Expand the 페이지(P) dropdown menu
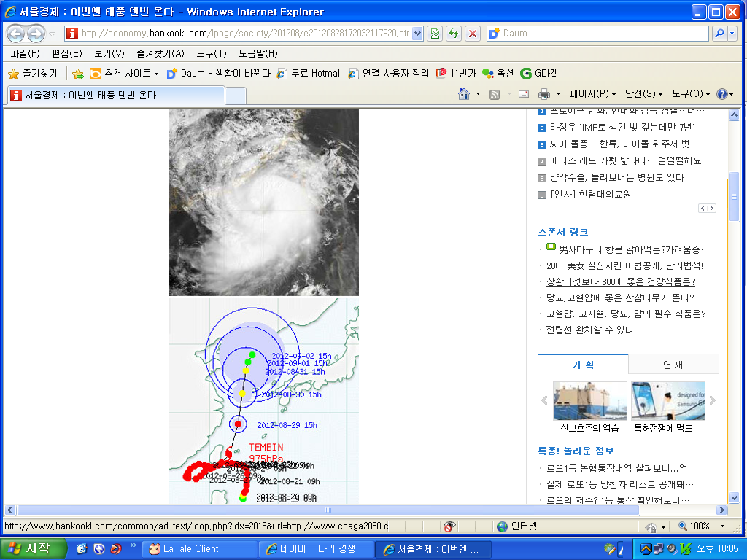747x560 pixels. point(592,94)
